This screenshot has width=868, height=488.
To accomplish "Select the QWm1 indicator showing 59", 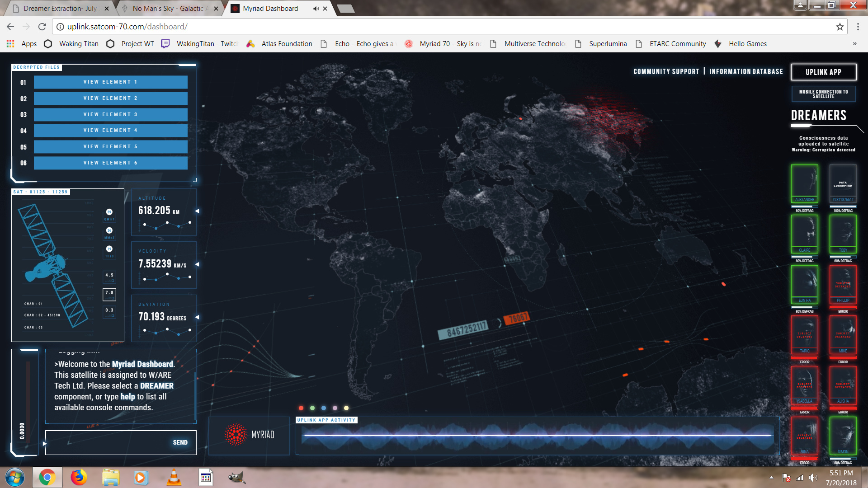I will click(x=109, y=212).
